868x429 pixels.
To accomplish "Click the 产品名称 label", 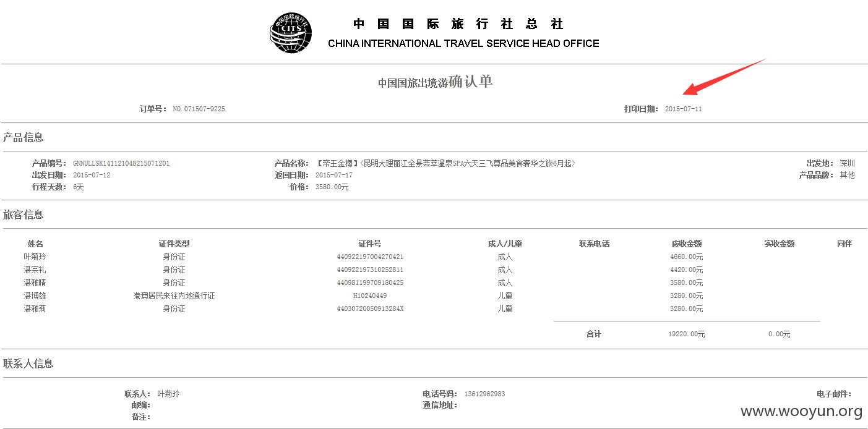I will [x=292, y=163].
